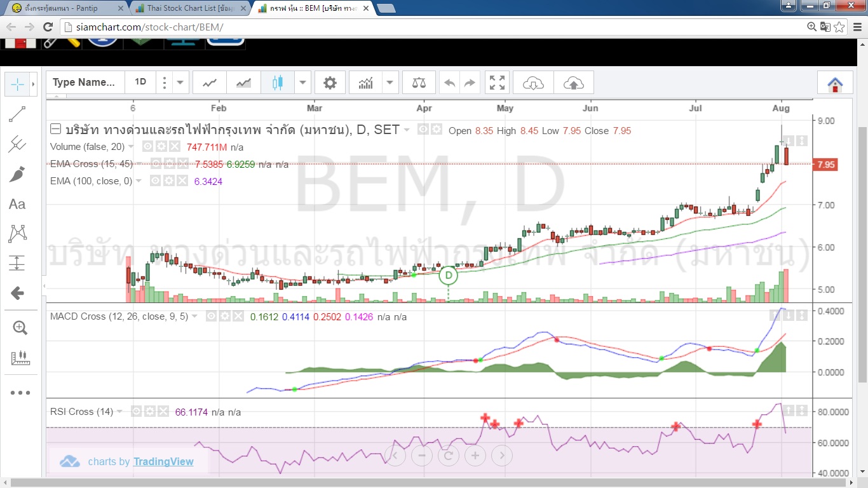Undo the last chart action
Viewport: 868px width, 488px height.
click(450, 83)
